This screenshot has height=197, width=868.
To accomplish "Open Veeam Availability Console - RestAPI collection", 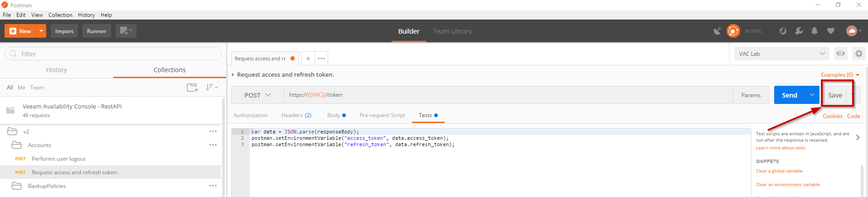I will (x=110, y=110).
